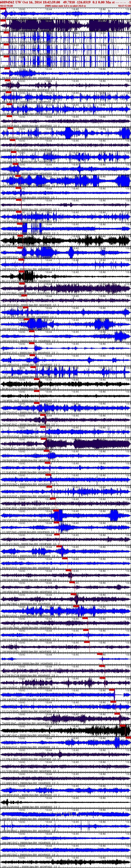
Task: Select the end time '18:47:12.00' label
Action: coord(124,6)
